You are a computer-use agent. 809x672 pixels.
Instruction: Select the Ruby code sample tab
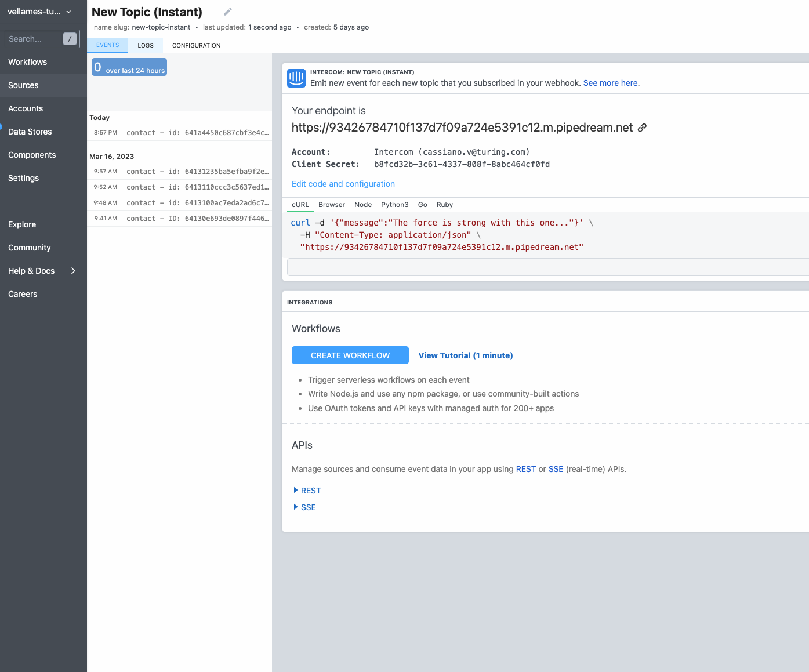point(444,204)
